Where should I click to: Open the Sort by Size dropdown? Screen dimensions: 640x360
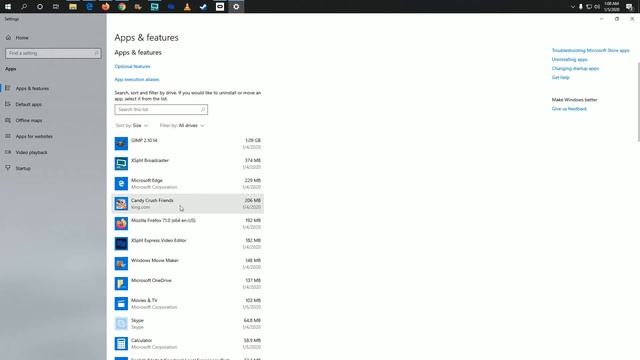tap(132, 125)
